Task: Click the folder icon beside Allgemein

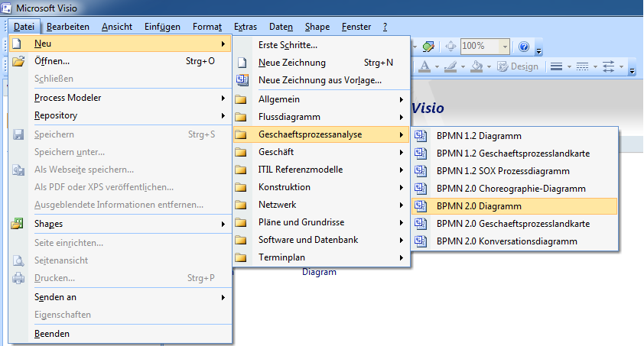Action: (241, 99)
